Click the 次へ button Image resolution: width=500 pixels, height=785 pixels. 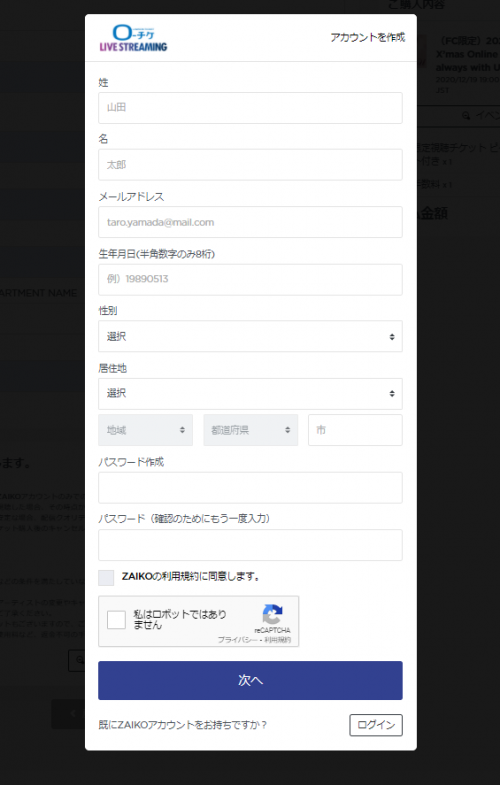click(x=250, y=680)
